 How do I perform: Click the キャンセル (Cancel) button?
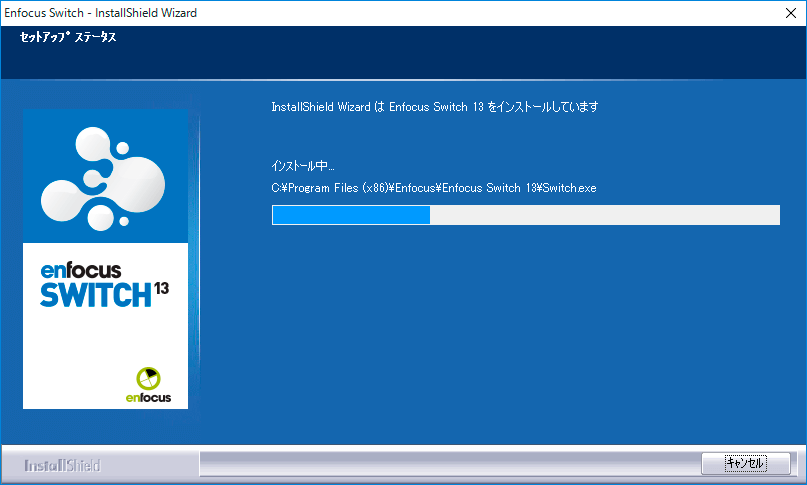click(x=746, y=463)
